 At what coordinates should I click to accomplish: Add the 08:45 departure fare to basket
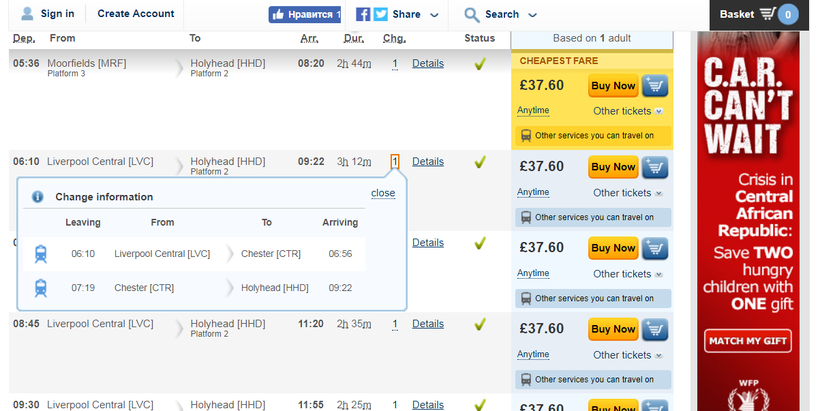(x=655, y=329)
